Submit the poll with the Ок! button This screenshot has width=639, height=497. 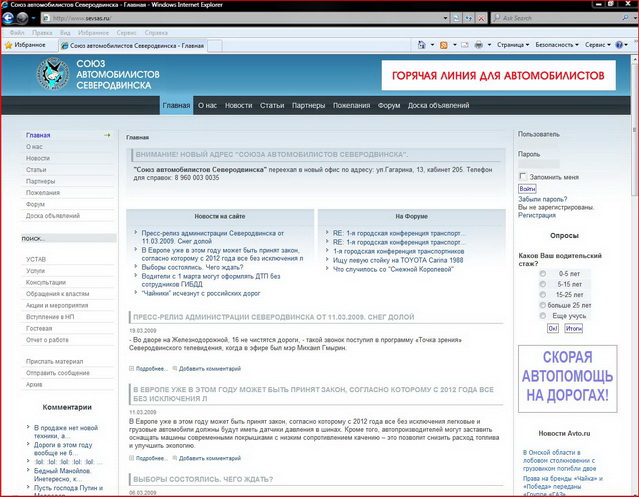pyautogui.click(x=553, y=328)
